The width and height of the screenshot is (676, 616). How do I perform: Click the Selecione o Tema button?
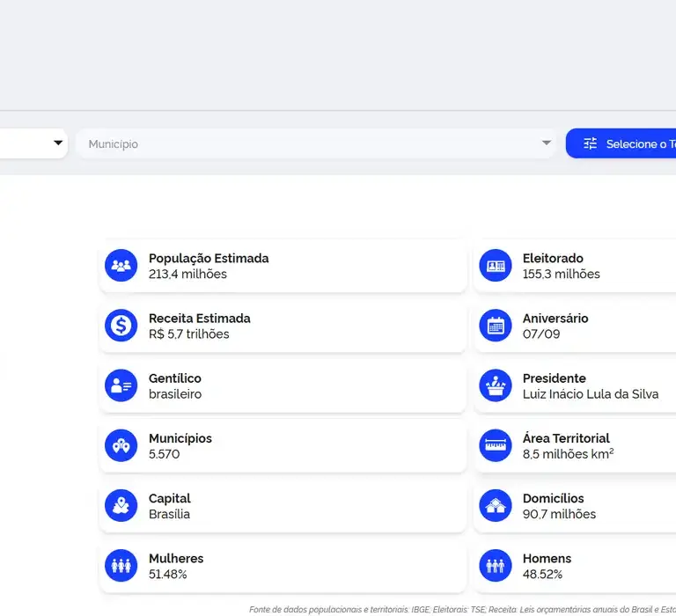(621, 143)
